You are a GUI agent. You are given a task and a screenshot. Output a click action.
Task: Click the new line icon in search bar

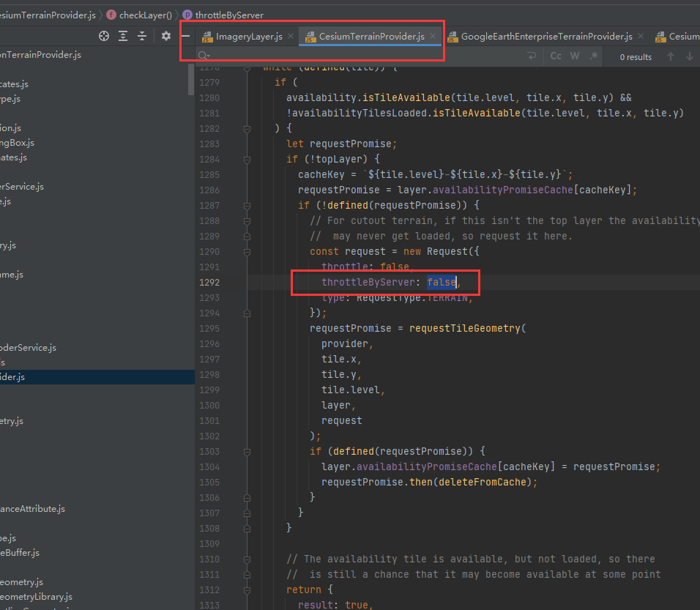click(x=532, y=56)
